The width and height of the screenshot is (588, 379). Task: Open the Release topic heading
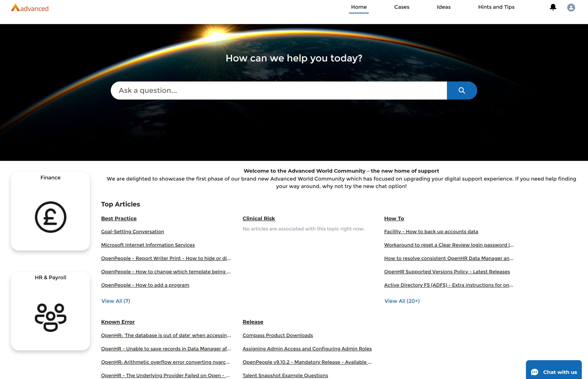coord(253,322)
